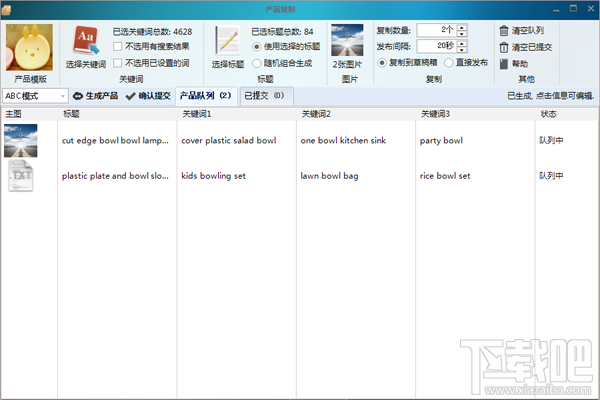Click the 选择关键词 label
The width and height of the screenshot is (600, 400).
pos(86,64)
